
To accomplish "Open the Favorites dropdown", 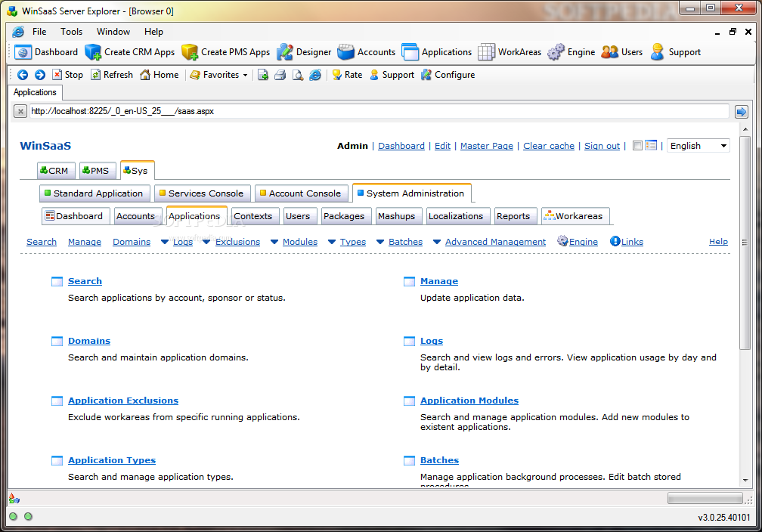I will click(218, 75).
